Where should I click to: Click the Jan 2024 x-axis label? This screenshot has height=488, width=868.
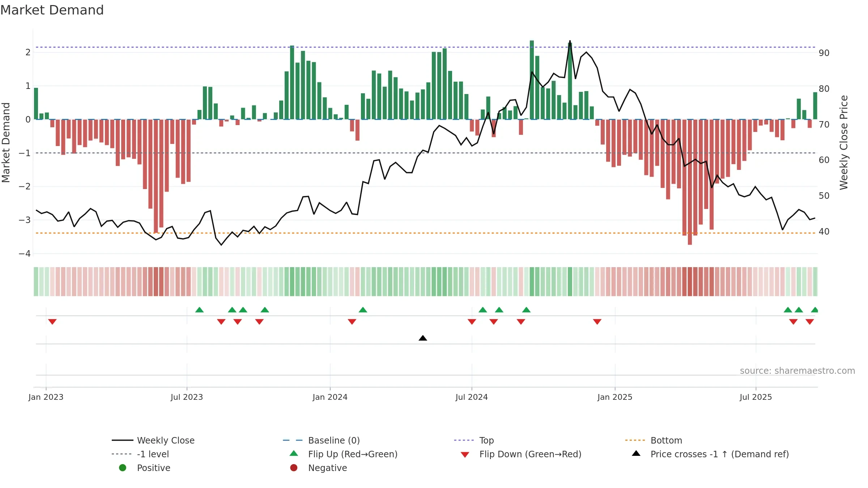[x=330, y=397]
